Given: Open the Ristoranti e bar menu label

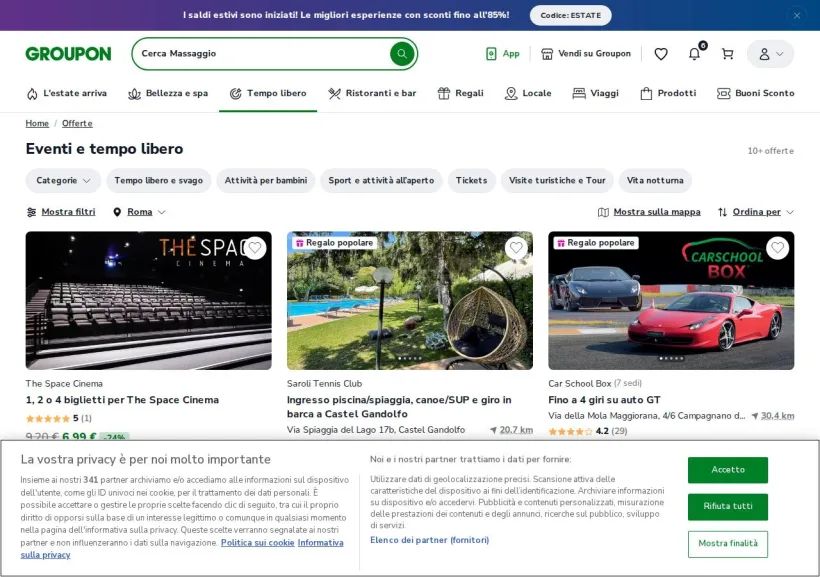Looking at the screenshot, I should pyautogui.click(x=381, y=93).
